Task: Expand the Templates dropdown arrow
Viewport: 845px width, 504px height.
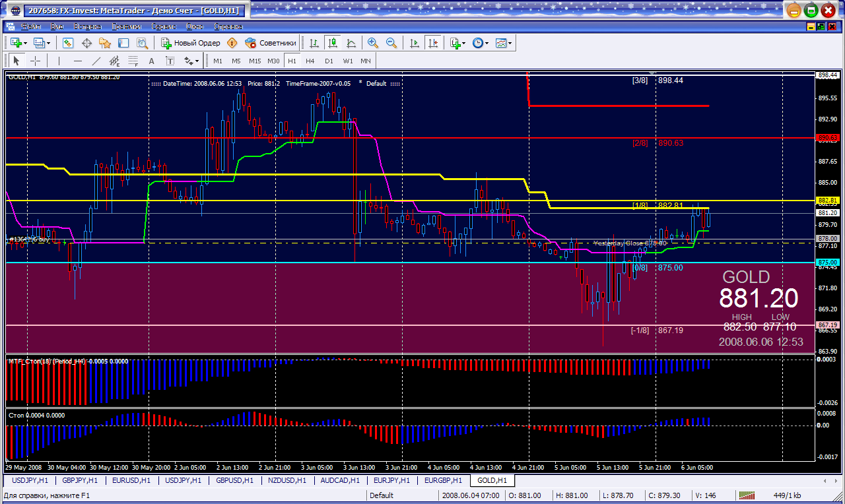Action: pos(510,43)
